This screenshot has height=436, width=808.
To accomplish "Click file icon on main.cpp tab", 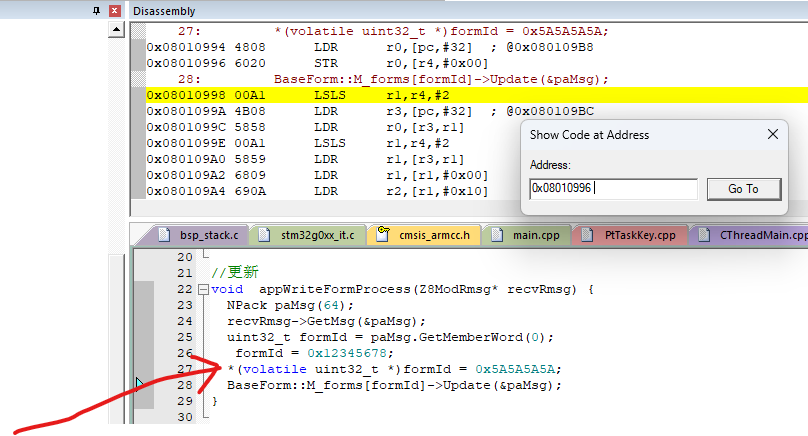I will (x=497, y=235).
